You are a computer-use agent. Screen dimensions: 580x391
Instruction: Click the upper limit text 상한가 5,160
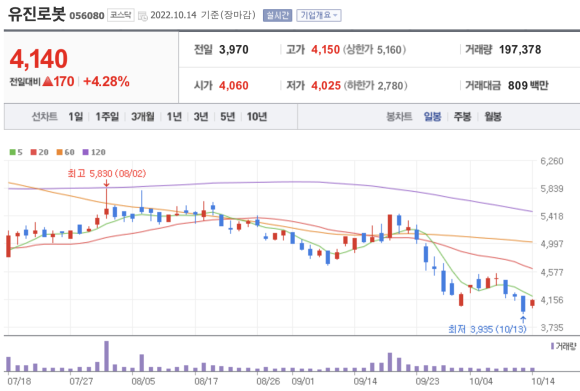click(374, 50)
